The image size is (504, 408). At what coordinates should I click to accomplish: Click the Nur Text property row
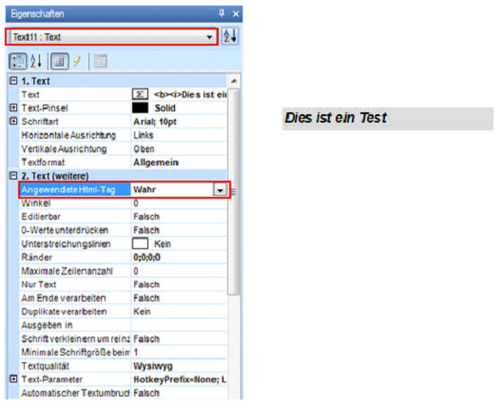click(123, 285)
